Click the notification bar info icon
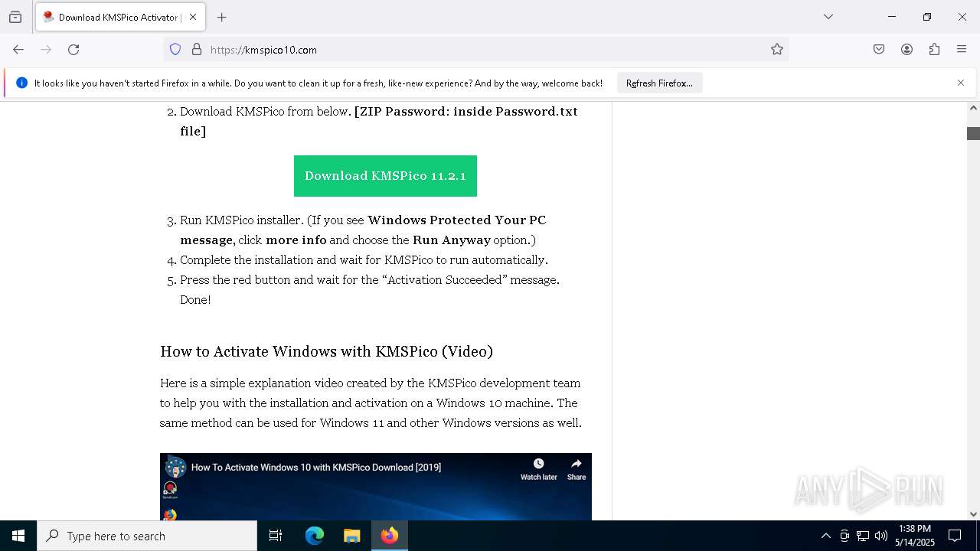 tap(21, 83)
